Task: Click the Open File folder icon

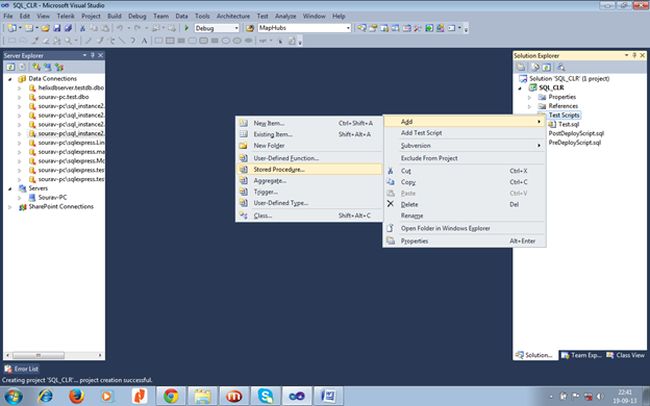Action: 45,28
